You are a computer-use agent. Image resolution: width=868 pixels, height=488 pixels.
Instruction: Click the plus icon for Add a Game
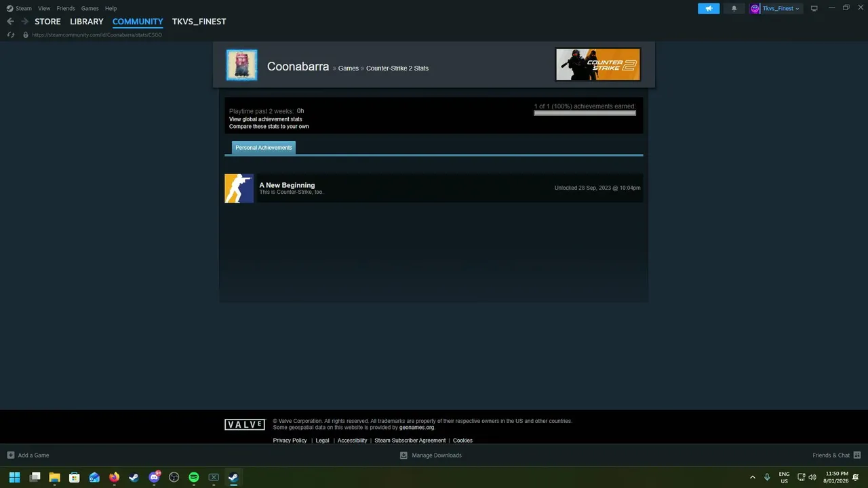(x=10, y=455)
